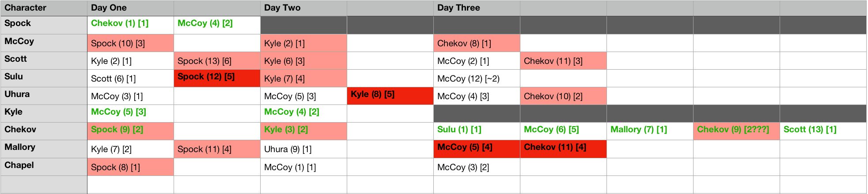Select the Uhura (9) [1] cell
The height and width of the screenshot is (194, 868).
click(303, 149)
